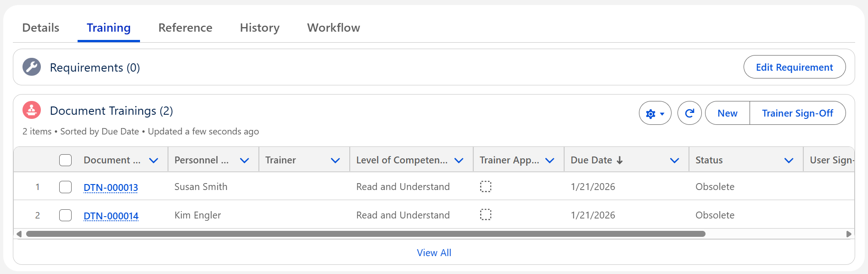Image resolution: width=868 pixels, height=274 pixels.
Task: Open the DTN-000013 record link
Action: [111, 187]
